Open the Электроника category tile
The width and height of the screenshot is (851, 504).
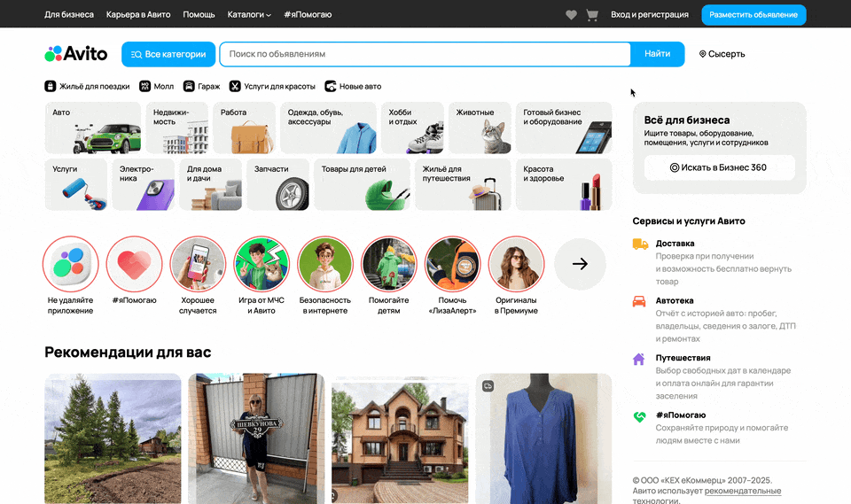[x=144, y=184]
